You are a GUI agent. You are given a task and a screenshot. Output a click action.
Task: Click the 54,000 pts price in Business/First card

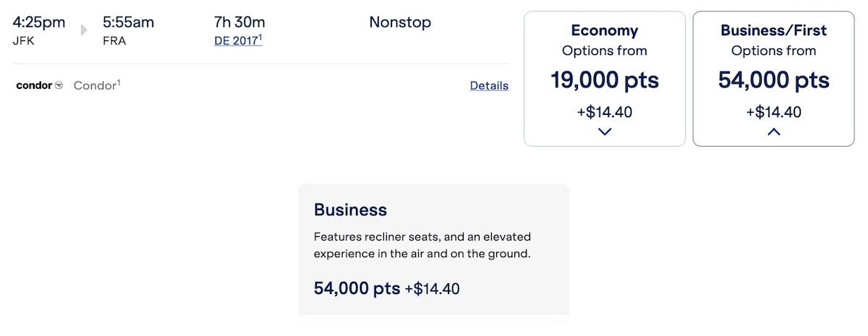[x=773, y=79]
